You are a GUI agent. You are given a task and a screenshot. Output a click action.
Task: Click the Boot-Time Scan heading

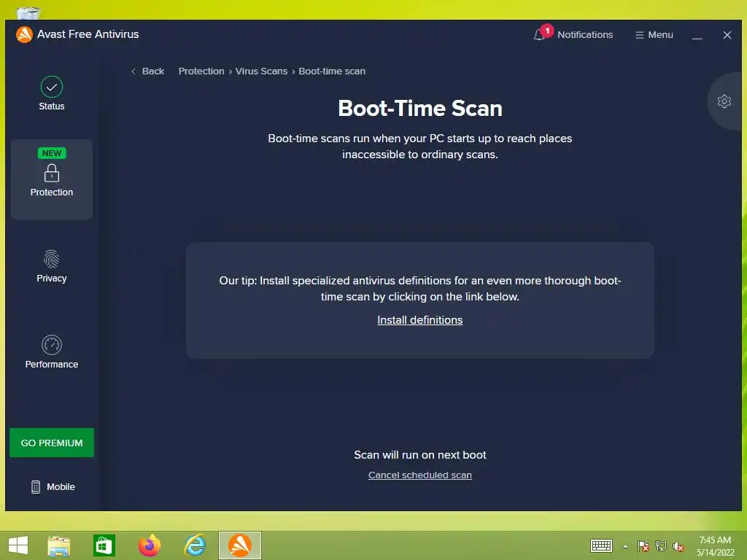coord(420,108)
